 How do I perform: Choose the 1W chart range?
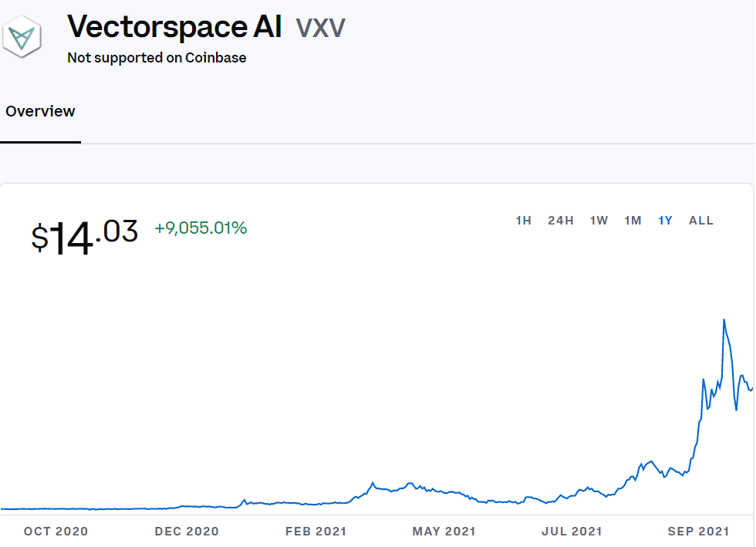pos(599,221)
